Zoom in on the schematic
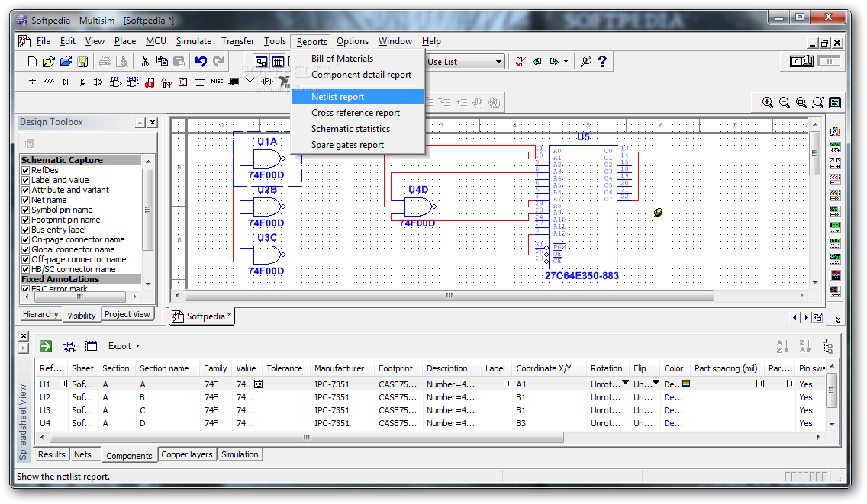Screen dimensions: 867x504 click(x=768, y=102)
